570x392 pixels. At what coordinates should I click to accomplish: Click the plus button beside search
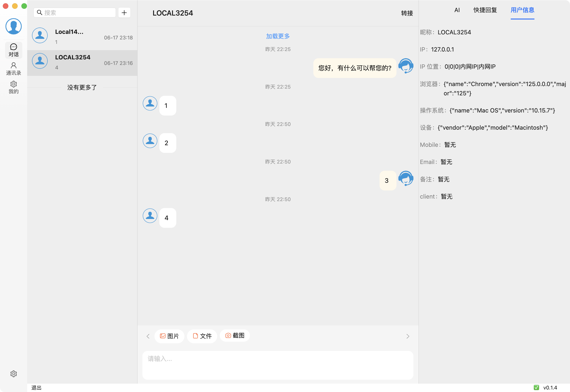(124, 13)
